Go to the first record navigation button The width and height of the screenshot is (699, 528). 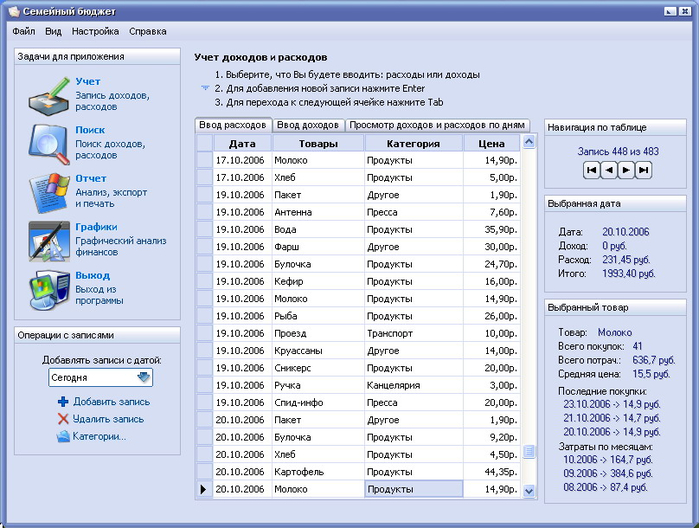tap(592, 171)
